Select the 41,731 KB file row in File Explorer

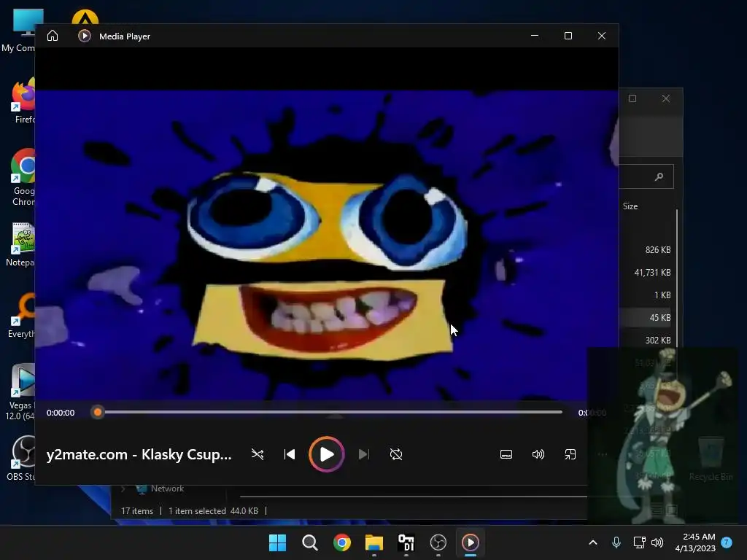tap(646, 273)
